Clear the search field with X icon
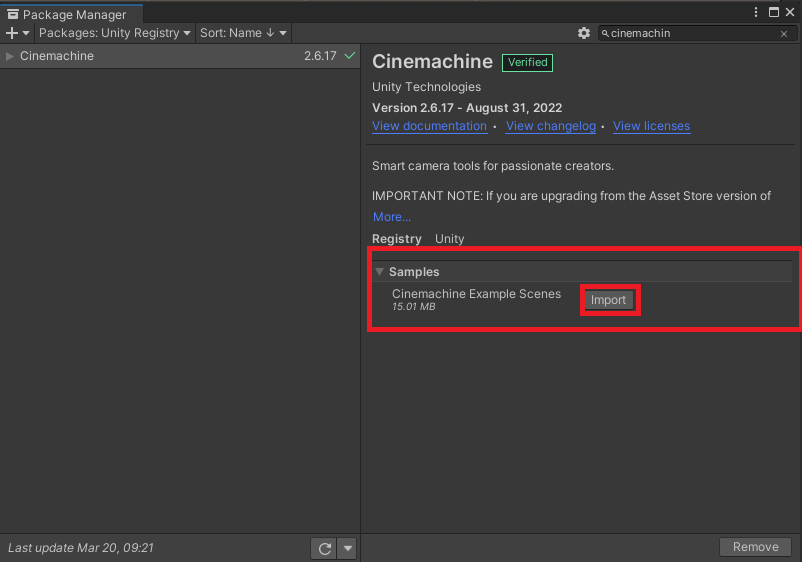 click(x=784, y=34)
